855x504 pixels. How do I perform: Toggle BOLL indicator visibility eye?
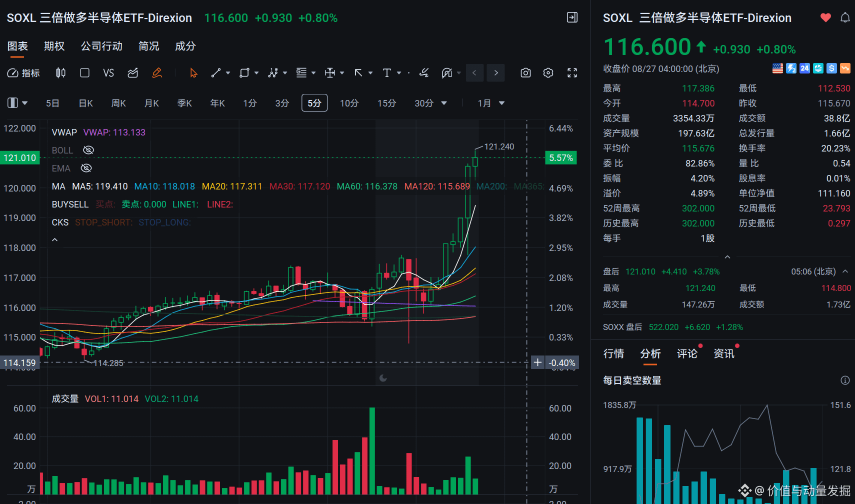[x=88, y=150]
